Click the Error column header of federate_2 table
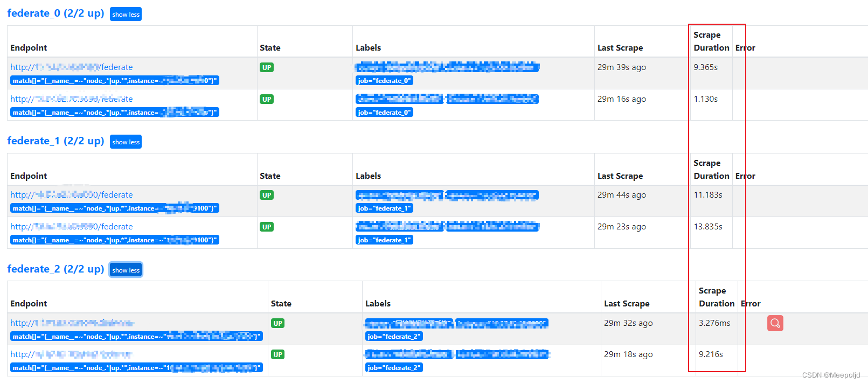Viewport: 868px width, 384px height. click(x=751, y=304)
